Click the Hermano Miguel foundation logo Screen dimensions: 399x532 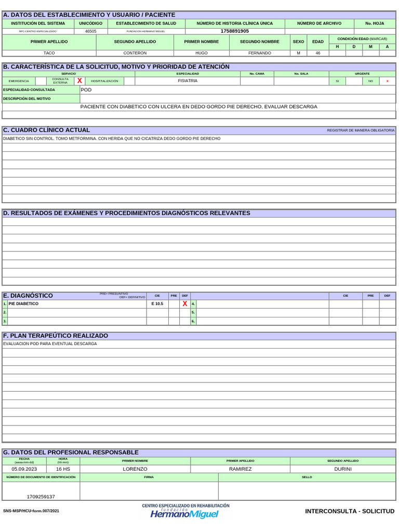point(185,512)
